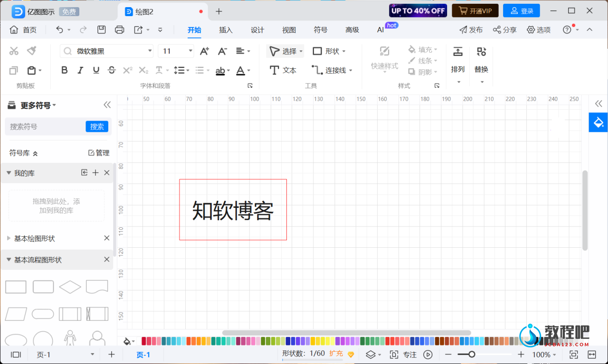
Task: Open the Help question mark icon
Action: [567, 30]
